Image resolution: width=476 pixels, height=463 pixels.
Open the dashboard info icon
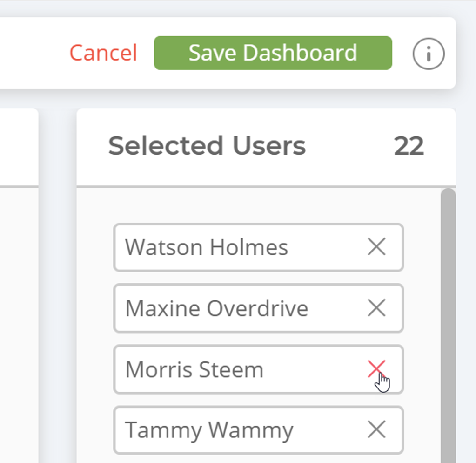[x=429, y=54]
